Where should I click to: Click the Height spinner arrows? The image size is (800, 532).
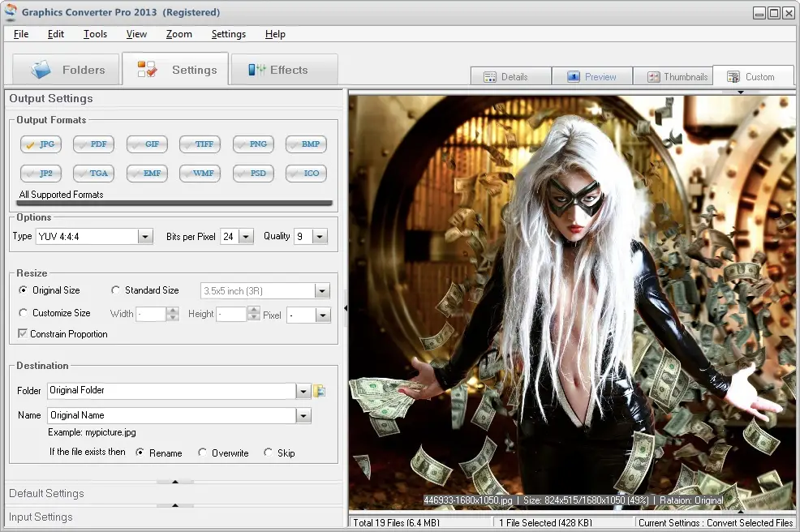click(254, 314)
